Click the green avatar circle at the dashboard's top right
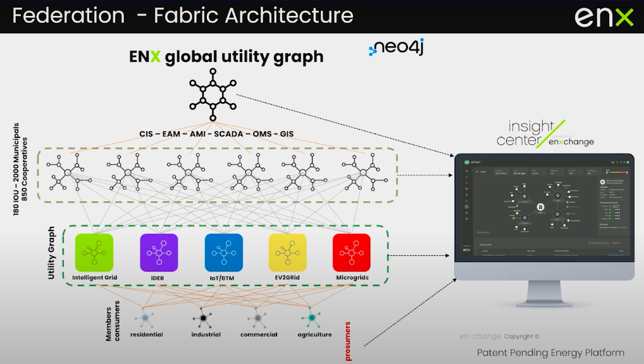 [628, 162]
